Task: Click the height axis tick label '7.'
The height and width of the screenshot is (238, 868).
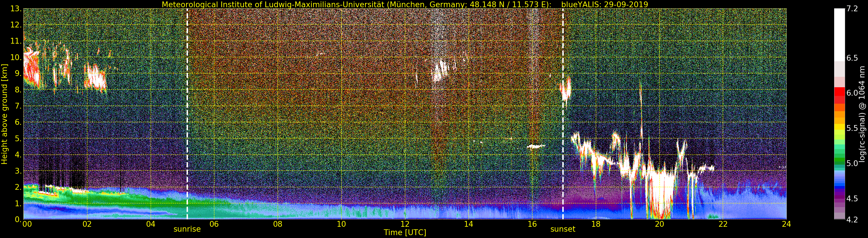Action: pos(18,106)
